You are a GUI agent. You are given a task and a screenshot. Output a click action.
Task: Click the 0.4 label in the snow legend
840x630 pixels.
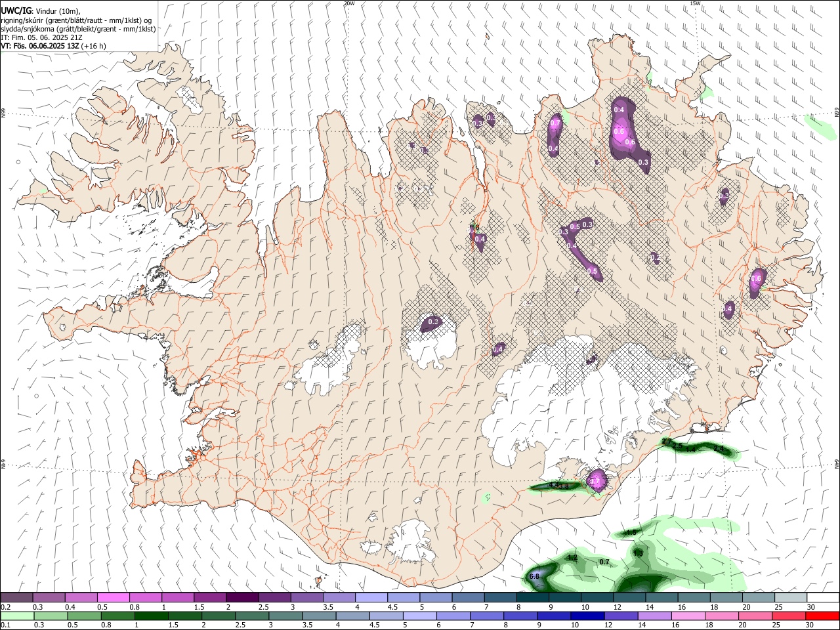click(70, 607)
